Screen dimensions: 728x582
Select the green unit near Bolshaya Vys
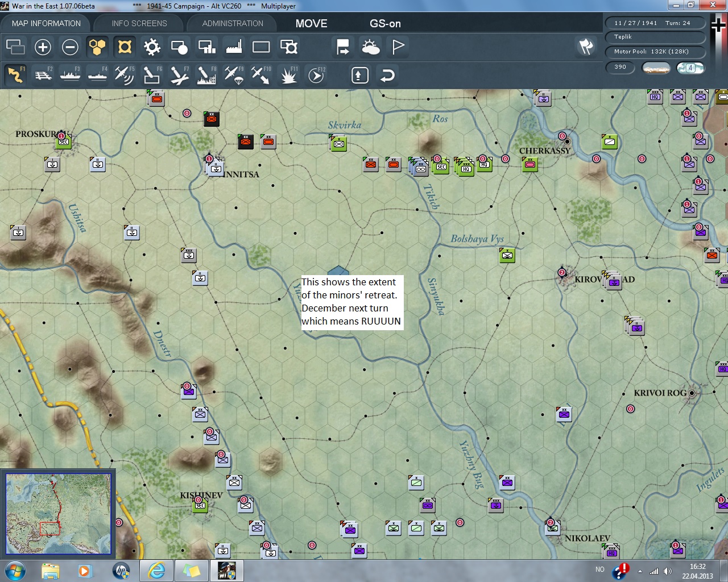507,255
